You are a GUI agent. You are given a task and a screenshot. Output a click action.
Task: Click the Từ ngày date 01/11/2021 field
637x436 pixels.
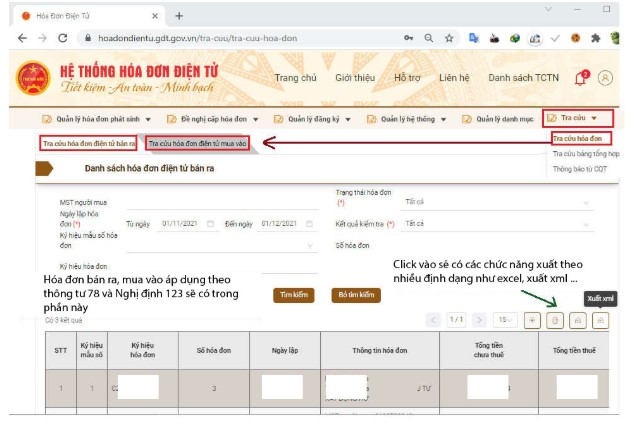187,223
